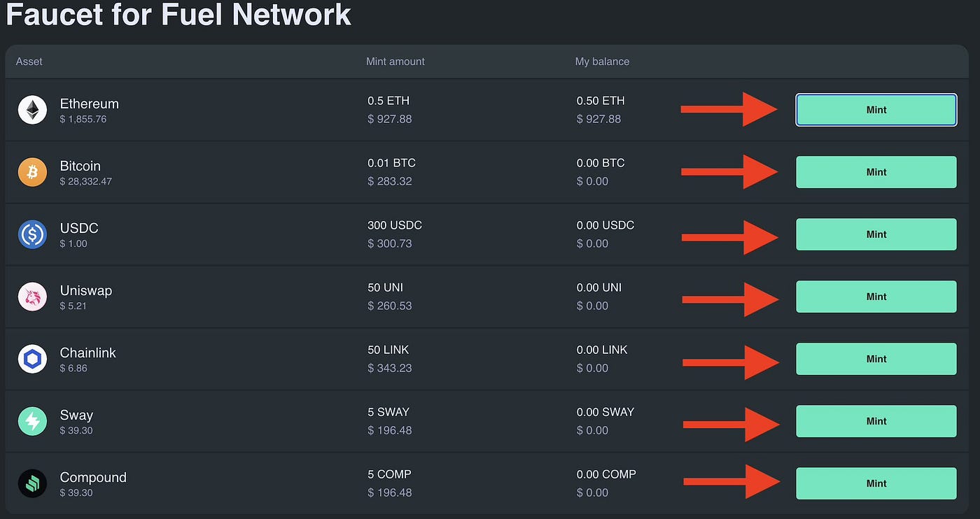Click the $ 300.73 USDC mint value
This screenshot has width=980, height=519.
click(390, 243)
